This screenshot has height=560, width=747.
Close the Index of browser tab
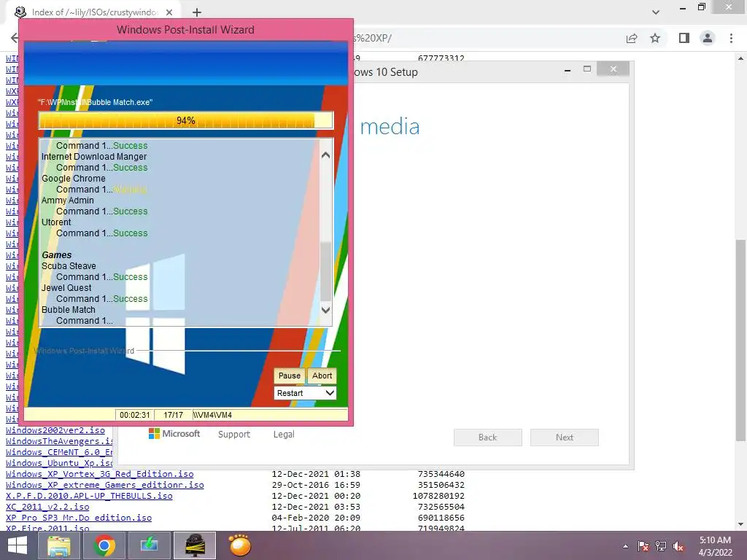(x=169, y=12)
